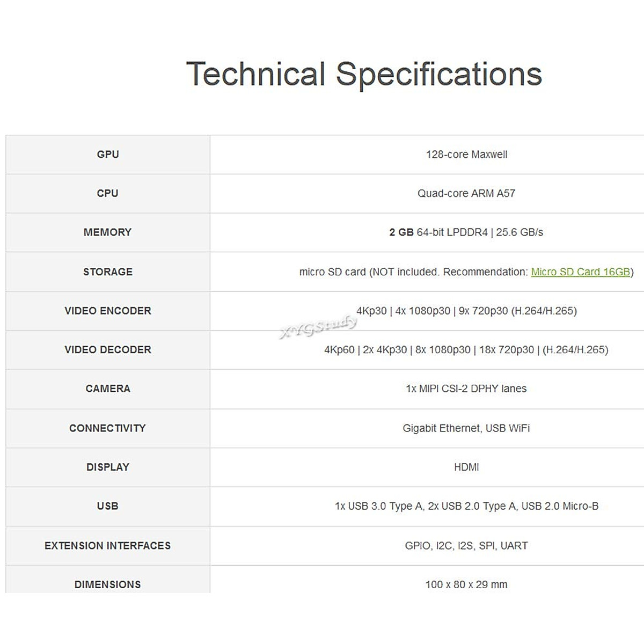Image resolution: width=644 pixels, height=644 pixels.
Task: Select the CPU row label
Action: click(x=107, y=193)
